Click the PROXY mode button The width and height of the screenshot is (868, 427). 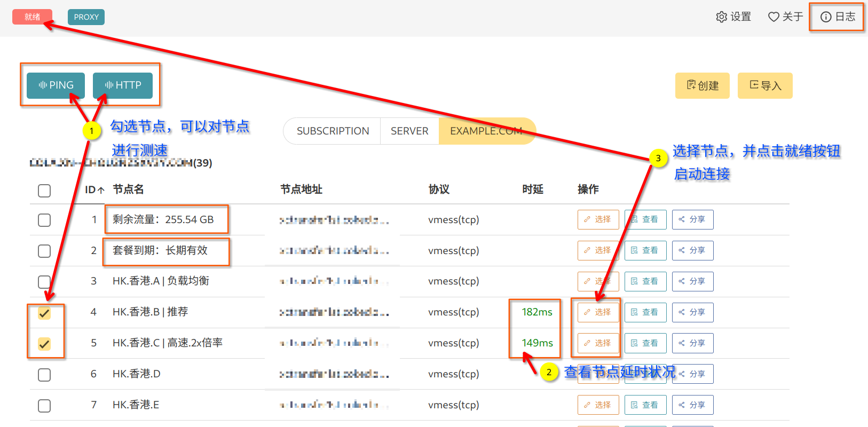[x=86, y=17]
